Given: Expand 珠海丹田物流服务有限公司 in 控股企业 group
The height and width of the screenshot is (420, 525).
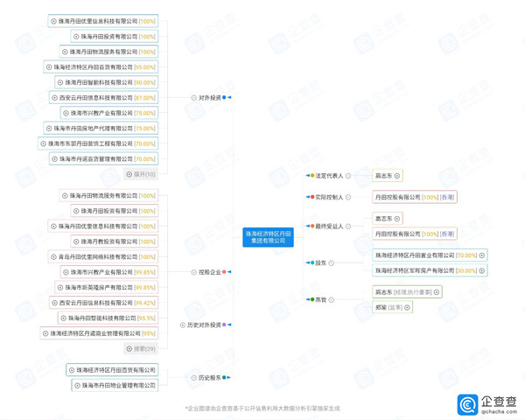Looking at the screenshot, I should click(x=65, y=196).
